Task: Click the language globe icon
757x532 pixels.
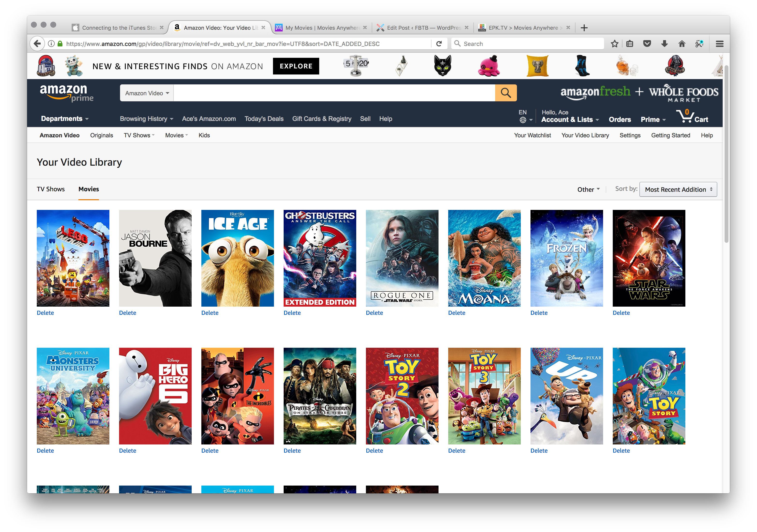Action: coord(523,120)
